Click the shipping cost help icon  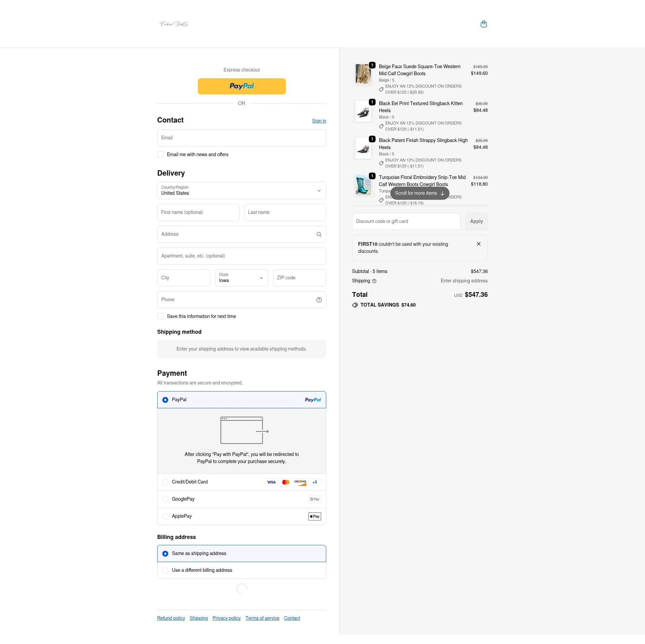coord(374,281)
